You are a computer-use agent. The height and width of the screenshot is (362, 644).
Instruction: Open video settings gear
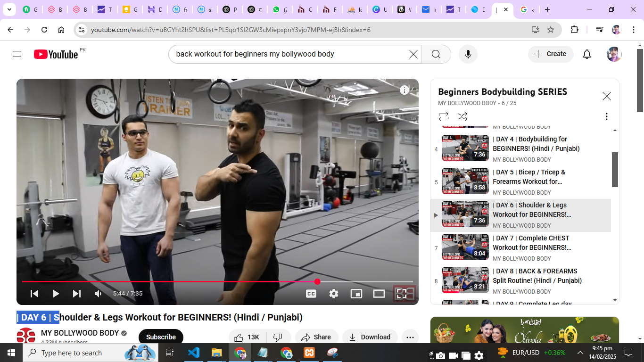pyautogui.click(x=334, y=294)
